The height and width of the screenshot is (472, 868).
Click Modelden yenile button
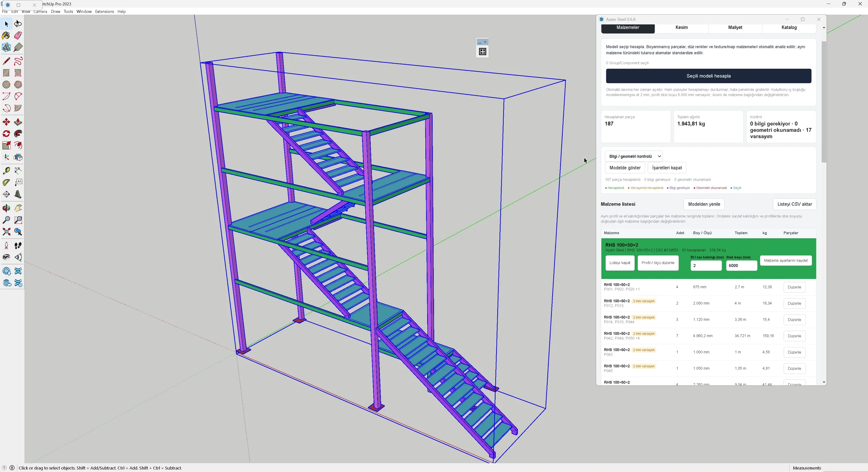point(704,204)
